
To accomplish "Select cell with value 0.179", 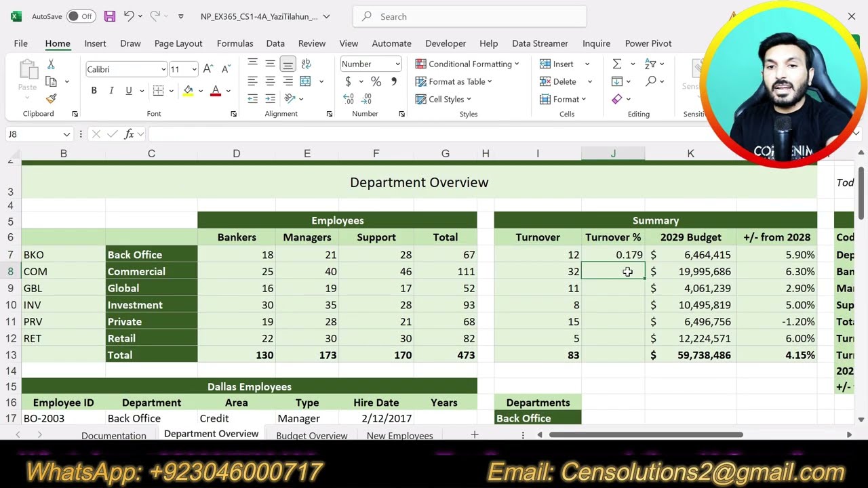I will tap(613, 255).
